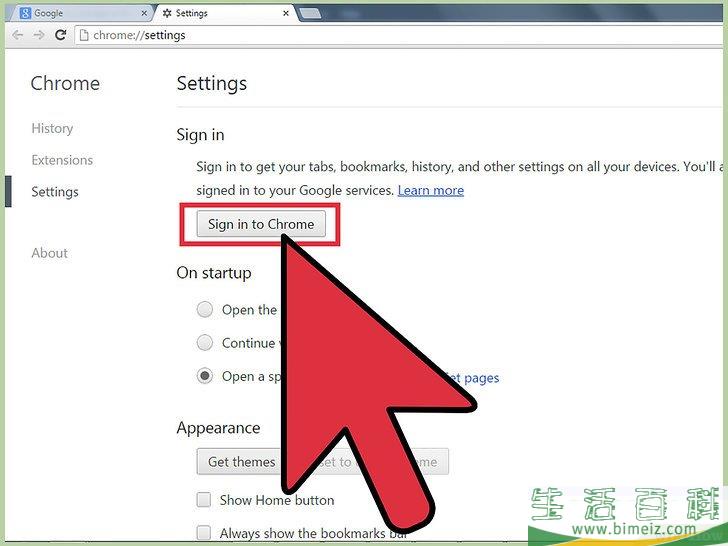This screenshot has width=728, height=546.
Task: Click the Chrome sidebar title
Action: click(65, 84)
